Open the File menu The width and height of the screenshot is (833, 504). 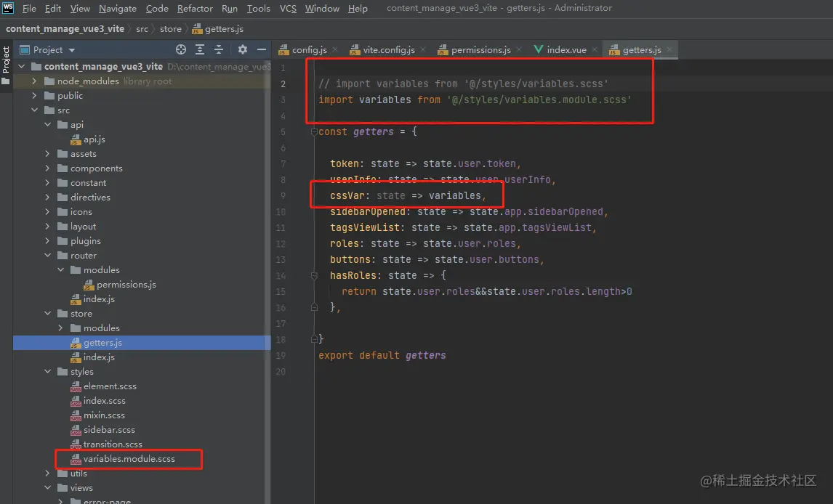(29, 9)
